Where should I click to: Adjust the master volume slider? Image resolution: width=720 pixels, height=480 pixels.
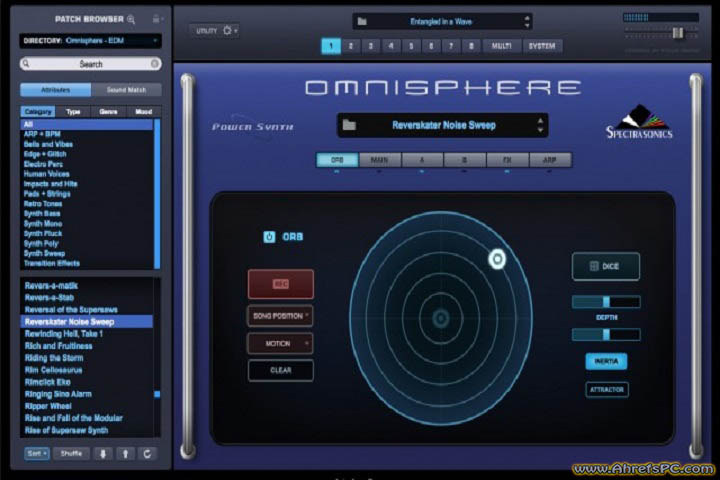(678, 33)
